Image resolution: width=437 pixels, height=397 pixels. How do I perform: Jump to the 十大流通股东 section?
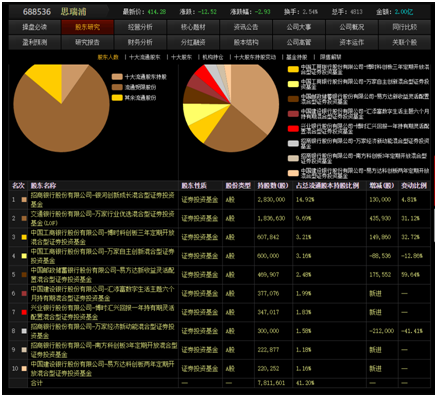pos(145,57)
